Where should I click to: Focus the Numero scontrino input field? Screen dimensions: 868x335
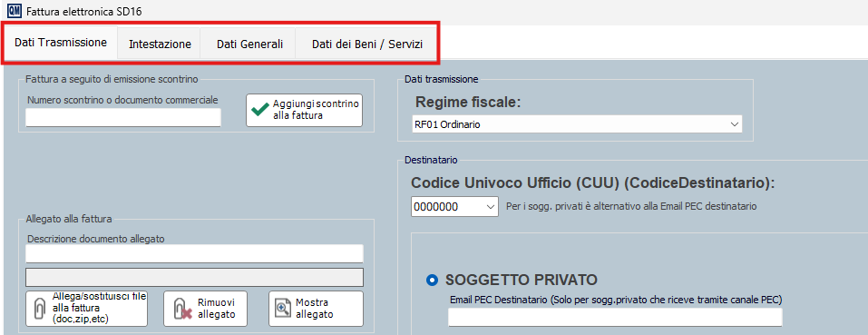tap(123, 117)
